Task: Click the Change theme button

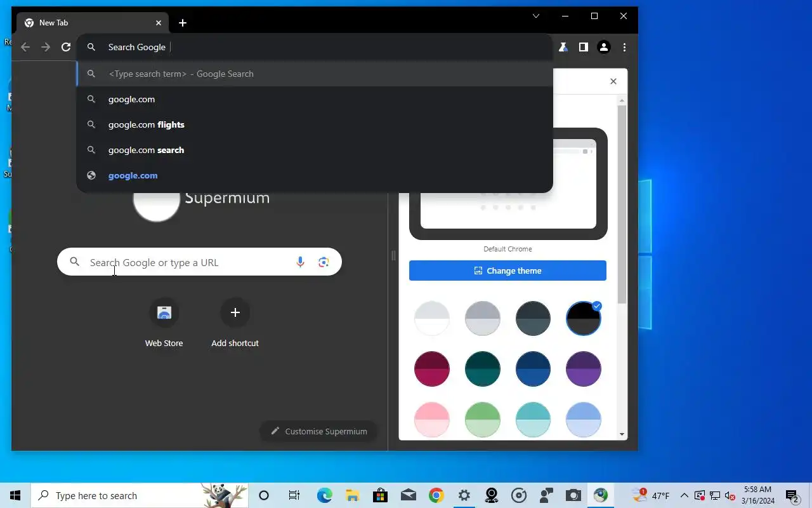Action: (507, 271)
